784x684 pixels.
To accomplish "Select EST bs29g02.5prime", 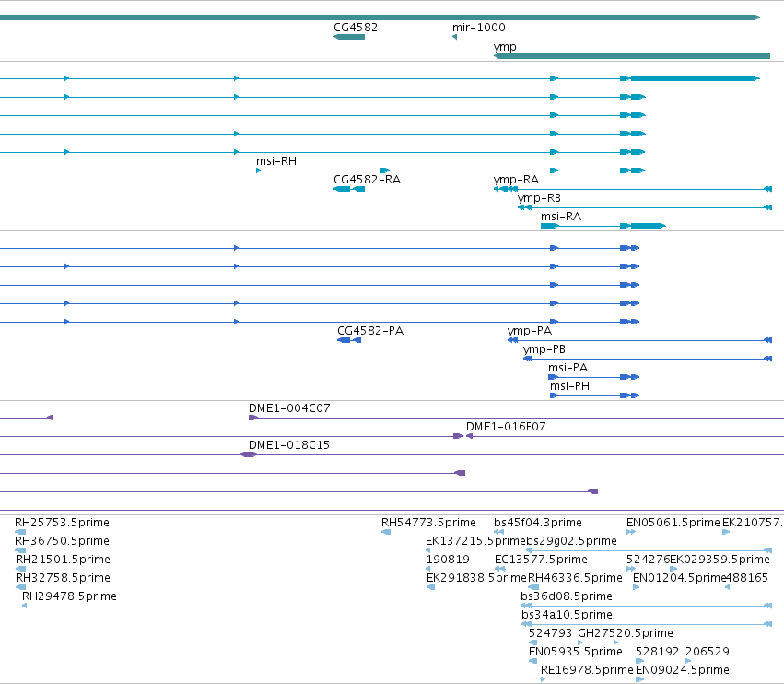I will 569,541.
